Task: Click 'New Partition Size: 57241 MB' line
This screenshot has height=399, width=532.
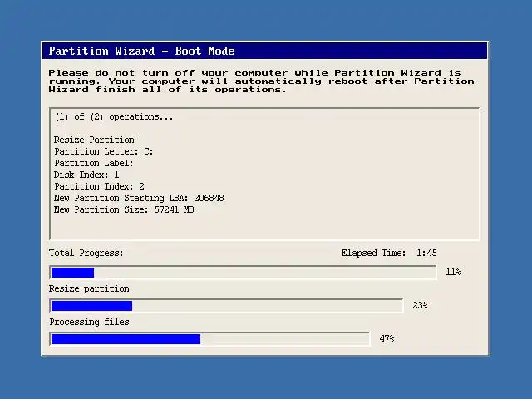Action: (x=124, y=209)
